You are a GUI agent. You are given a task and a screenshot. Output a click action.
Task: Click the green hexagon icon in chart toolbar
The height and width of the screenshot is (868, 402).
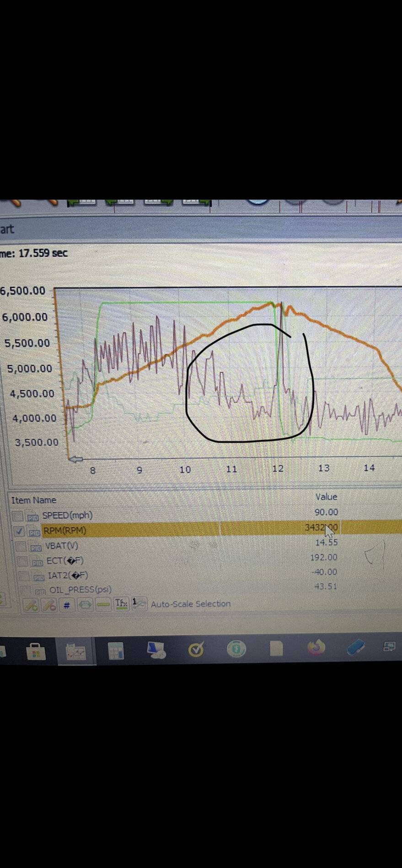click(86, 605)
